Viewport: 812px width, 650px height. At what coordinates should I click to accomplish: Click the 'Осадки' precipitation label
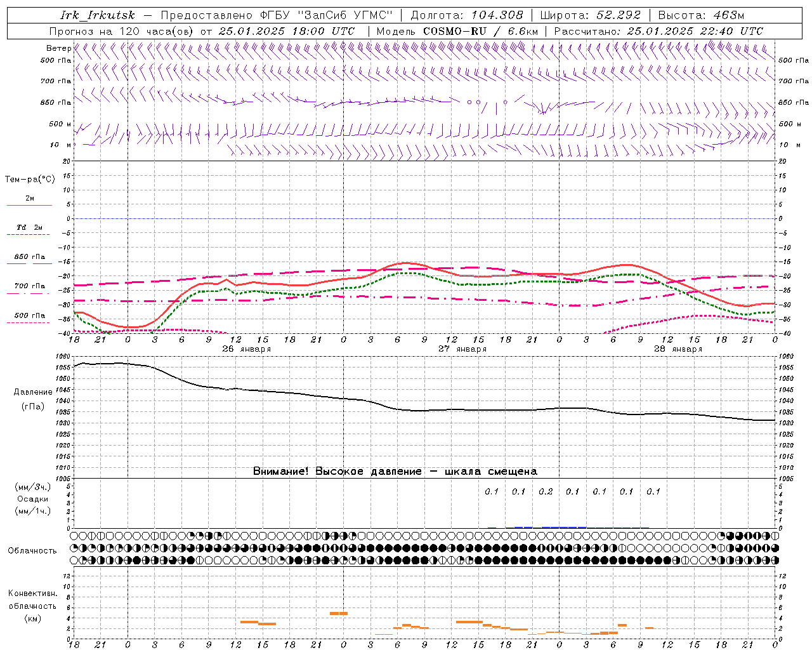[x=32, y=499]
